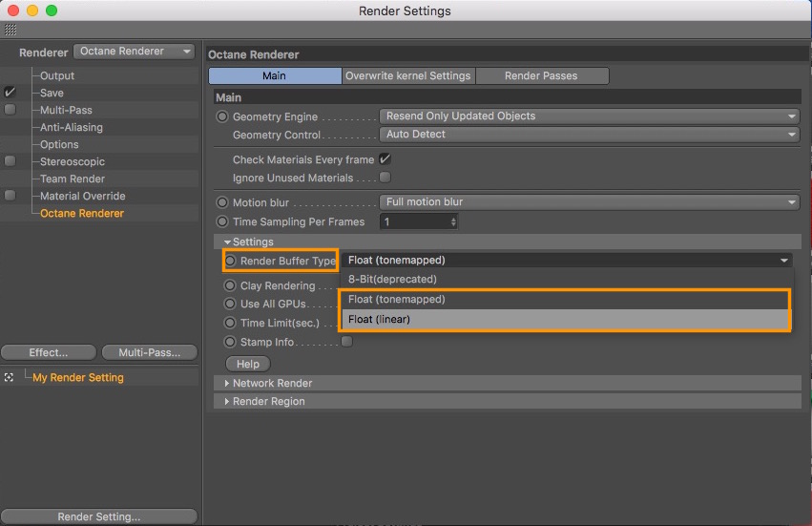Click the Time Sampling Per Frames stepper arrows

(453, 221)
